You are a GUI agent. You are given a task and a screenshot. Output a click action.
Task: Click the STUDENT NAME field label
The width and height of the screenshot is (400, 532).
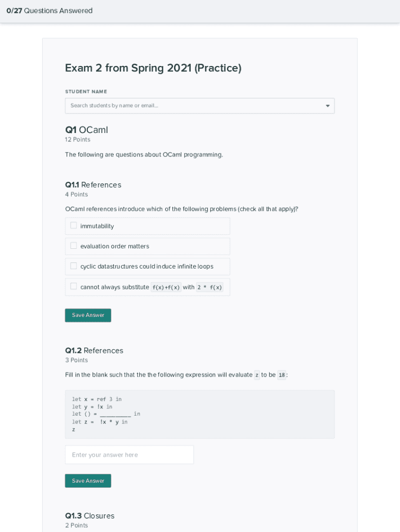pyautogui.click(x=86, y=91)
